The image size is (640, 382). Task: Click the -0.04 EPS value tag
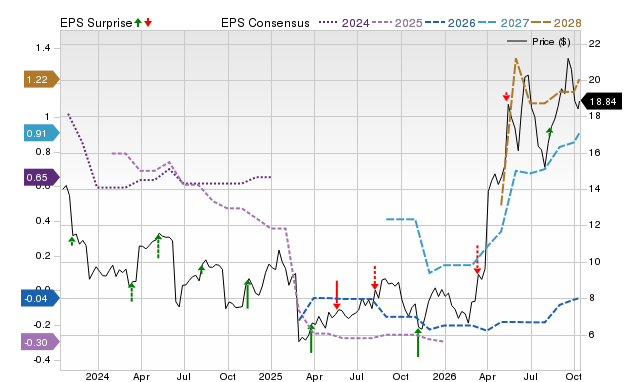click(x=40, y=298)
